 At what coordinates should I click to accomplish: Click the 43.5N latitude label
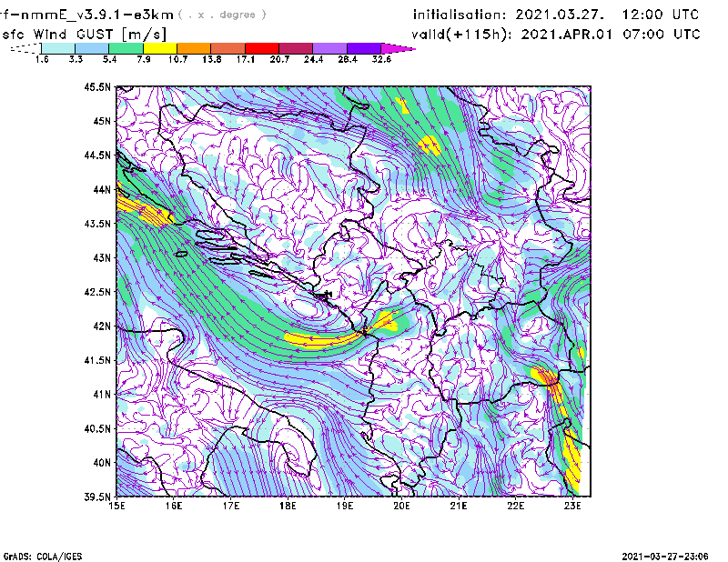(x=98, y=224)
